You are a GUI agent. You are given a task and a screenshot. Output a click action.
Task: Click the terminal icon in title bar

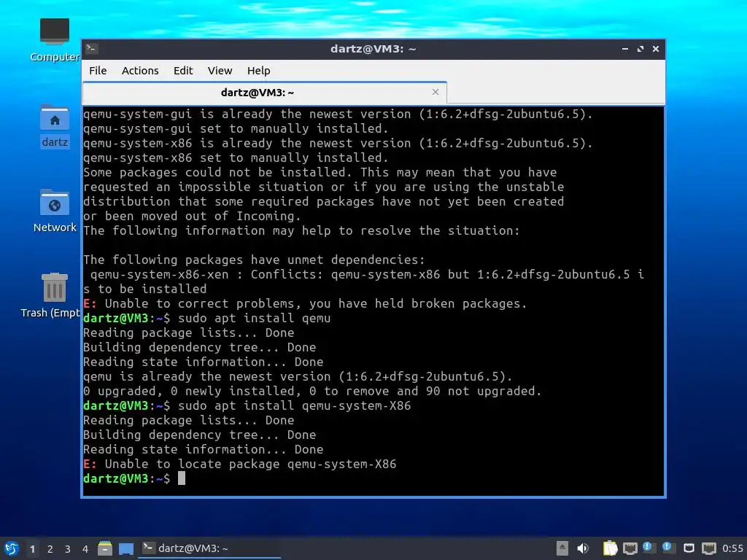click(92, 48)
